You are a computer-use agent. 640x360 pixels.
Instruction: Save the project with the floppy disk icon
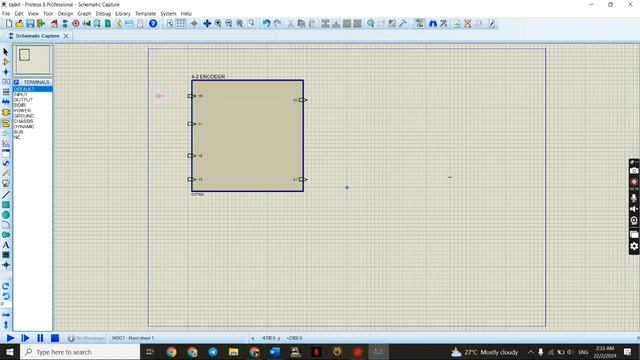pos(30,24)
